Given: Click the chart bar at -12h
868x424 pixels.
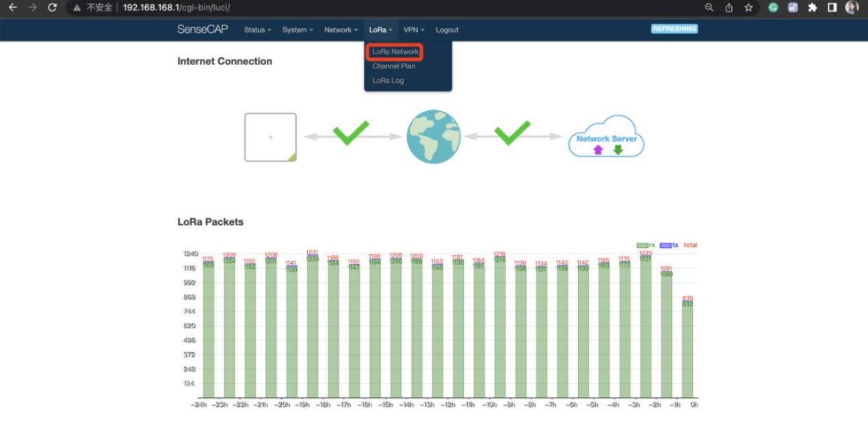Looking at the screenshot, I should pyautogui.click(x=458, y=329).
